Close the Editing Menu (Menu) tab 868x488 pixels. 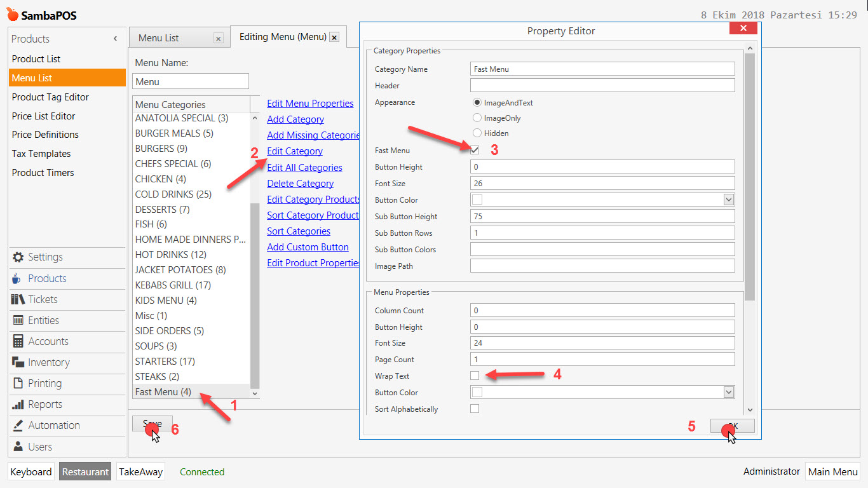[334, 37]
